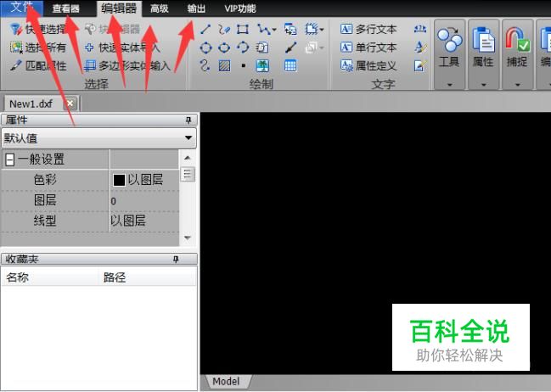Click properties scrollbar up arrow

188,158
